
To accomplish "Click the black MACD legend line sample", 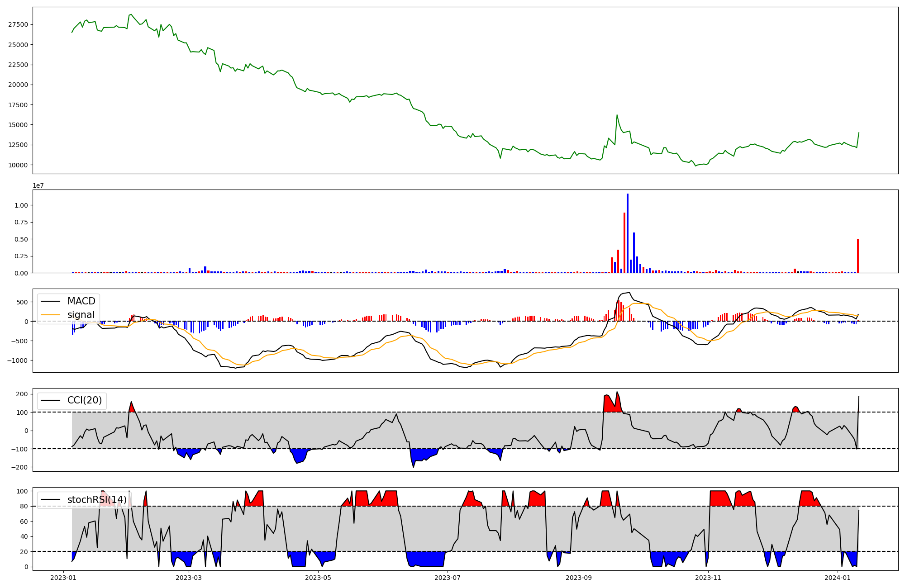I will point(51,301).
